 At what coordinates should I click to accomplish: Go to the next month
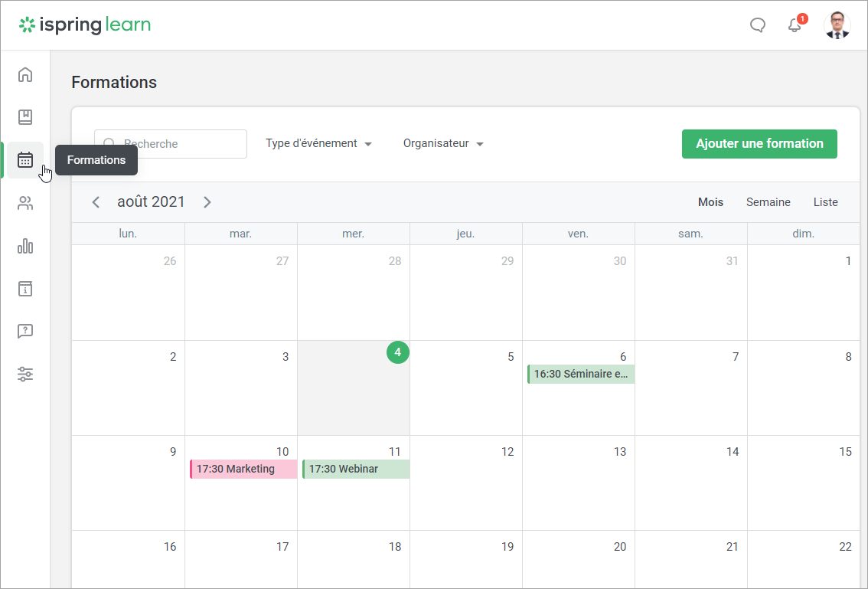tap(207, 202)
